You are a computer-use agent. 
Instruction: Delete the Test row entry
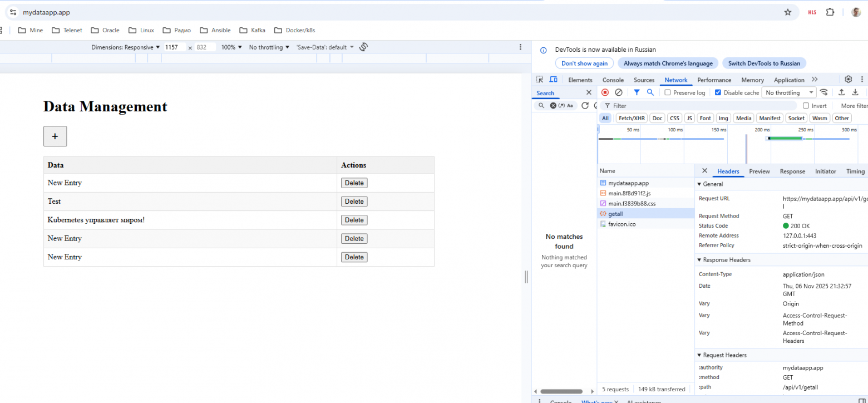[x=354, y=202]
